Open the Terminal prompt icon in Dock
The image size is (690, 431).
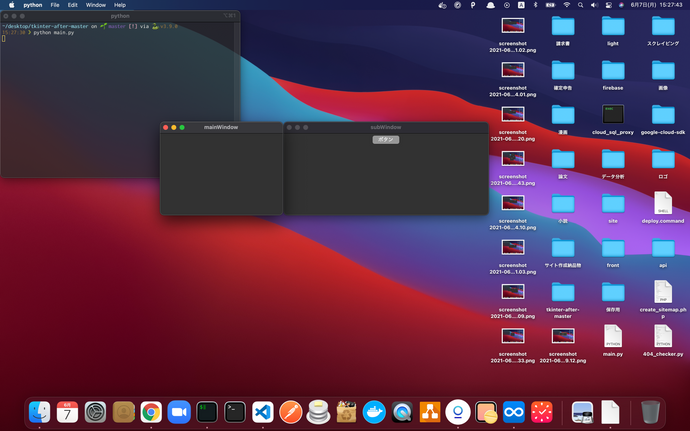click(235, 413)
